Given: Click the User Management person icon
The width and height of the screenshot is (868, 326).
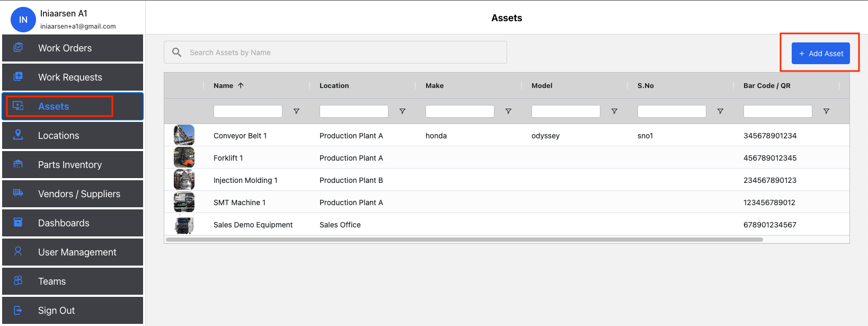Looking at the screenshot, I should [18, 251].
